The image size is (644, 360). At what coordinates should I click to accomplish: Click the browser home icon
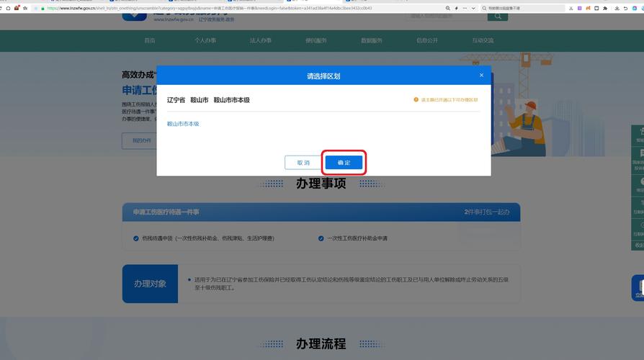coord(8,8)
